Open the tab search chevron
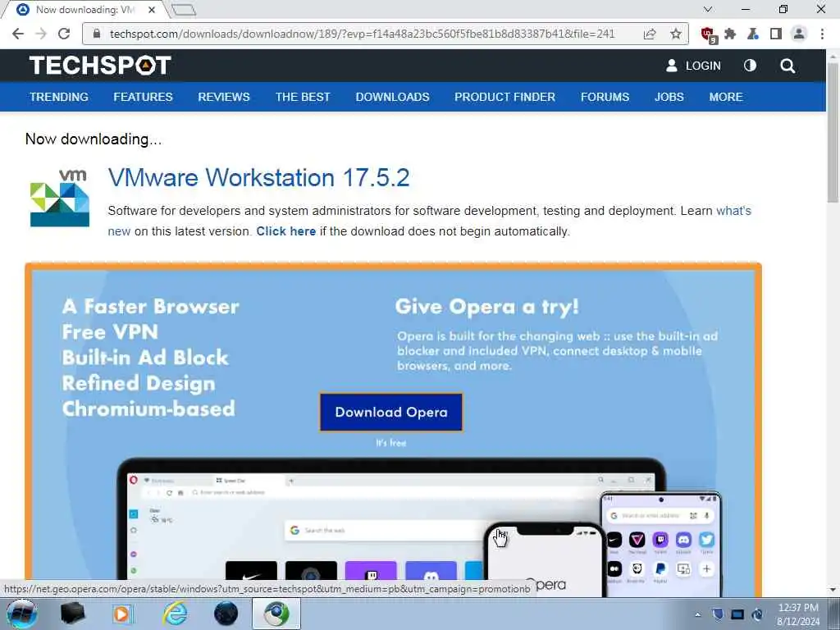Viewport: 840px width, 630px height. pos(708,9)
